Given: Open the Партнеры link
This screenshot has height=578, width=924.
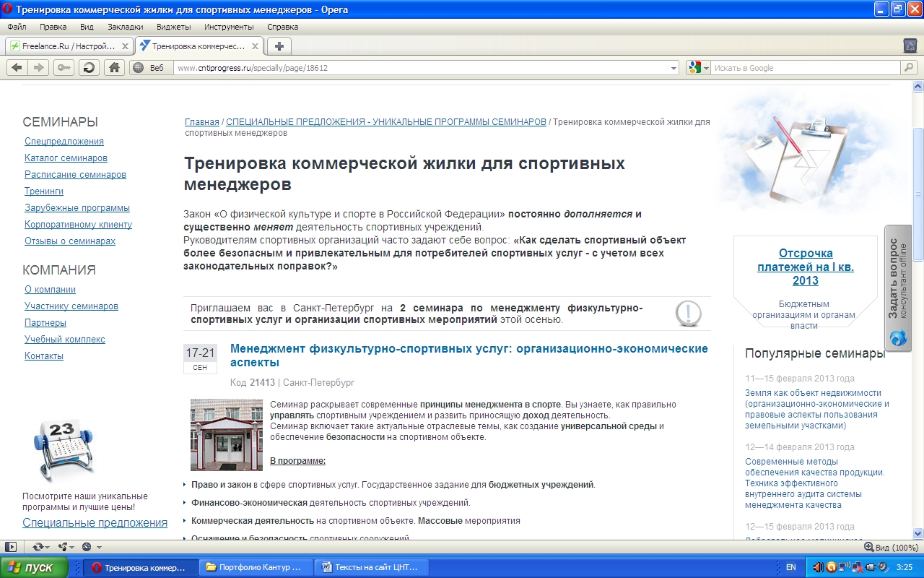Looking at the screenshot, I should pos(45,323).
